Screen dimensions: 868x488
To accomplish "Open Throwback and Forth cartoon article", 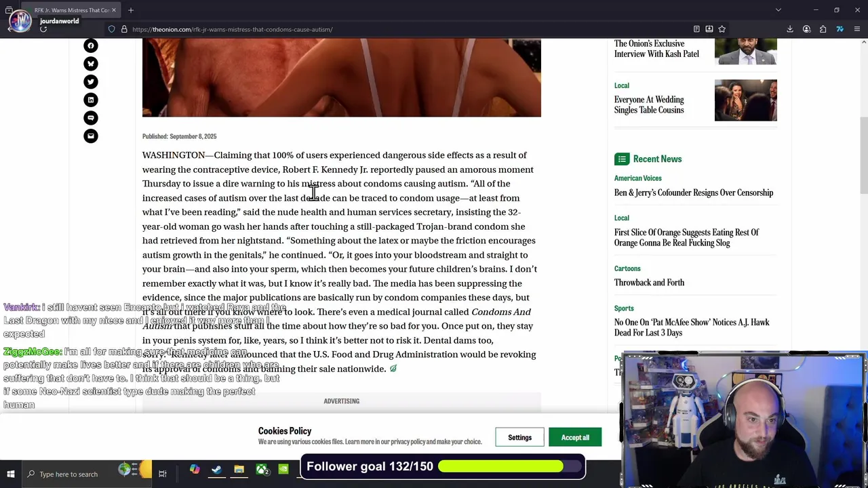I will click(x=649, y=283).
